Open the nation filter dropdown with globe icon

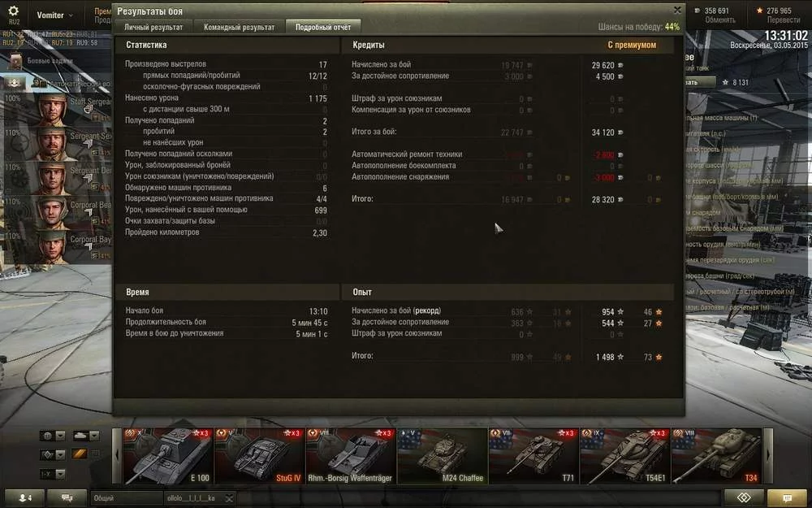point(53,436)
